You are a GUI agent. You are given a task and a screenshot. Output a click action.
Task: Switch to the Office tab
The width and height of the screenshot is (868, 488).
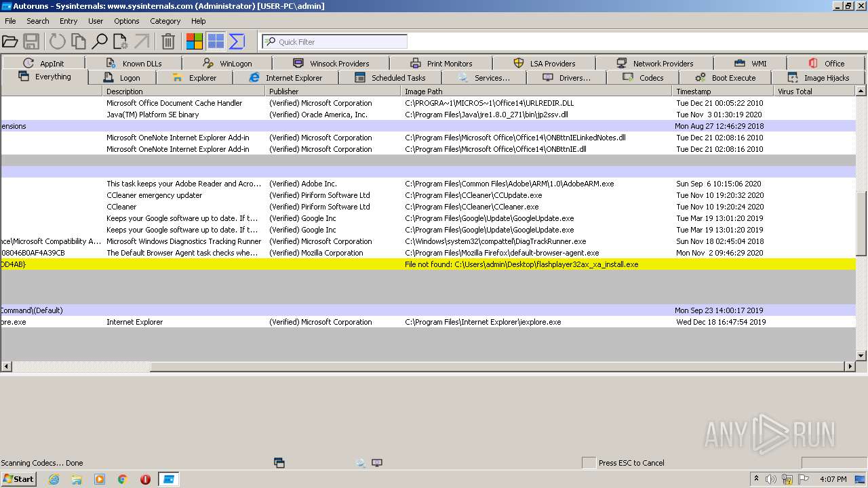click(x=827, y=63)
